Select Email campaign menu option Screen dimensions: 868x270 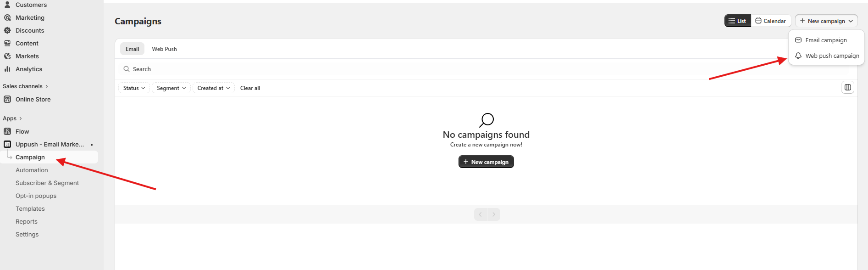click(826, 40)
